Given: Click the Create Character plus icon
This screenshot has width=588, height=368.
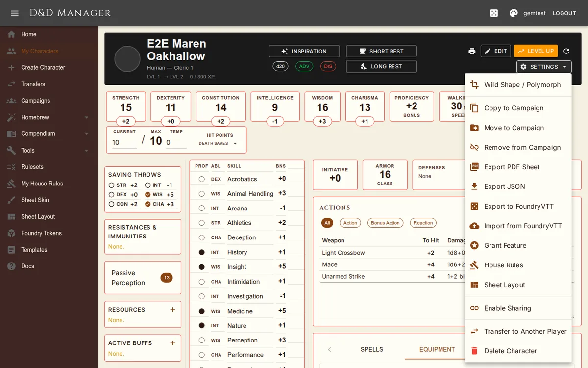Looking at the screenshot, I should point(11,68).
